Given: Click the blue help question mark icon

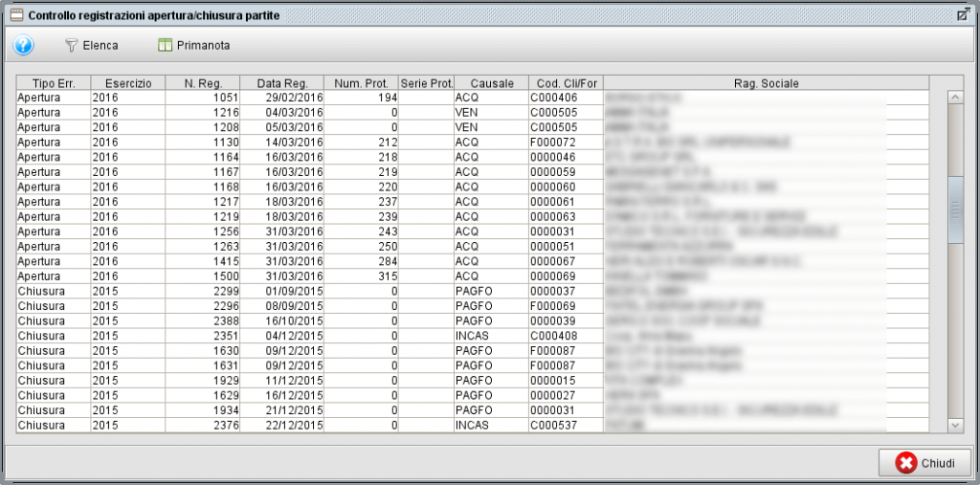Looking at the screenshot, I should (x=24, y=45).
